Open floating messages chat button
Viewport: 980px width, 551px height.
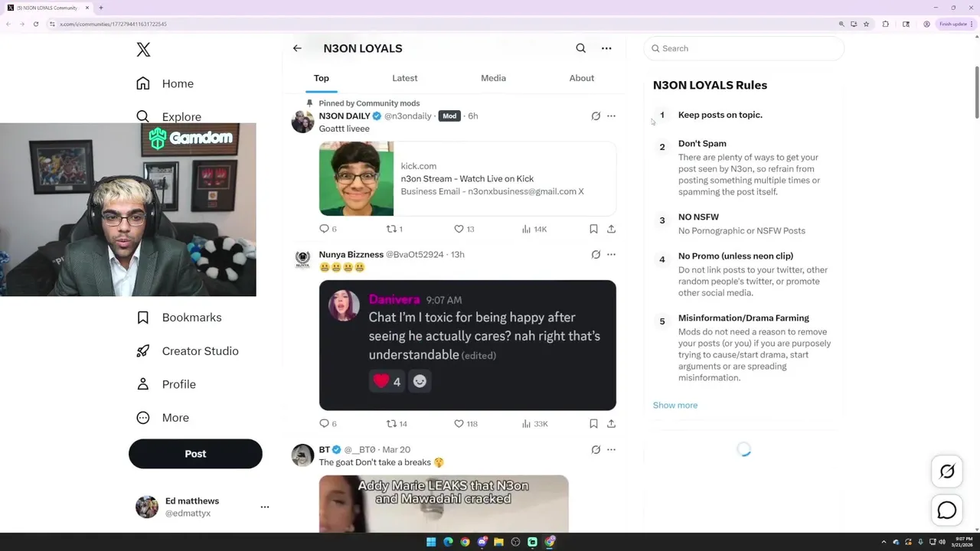(x=947, y=510)
